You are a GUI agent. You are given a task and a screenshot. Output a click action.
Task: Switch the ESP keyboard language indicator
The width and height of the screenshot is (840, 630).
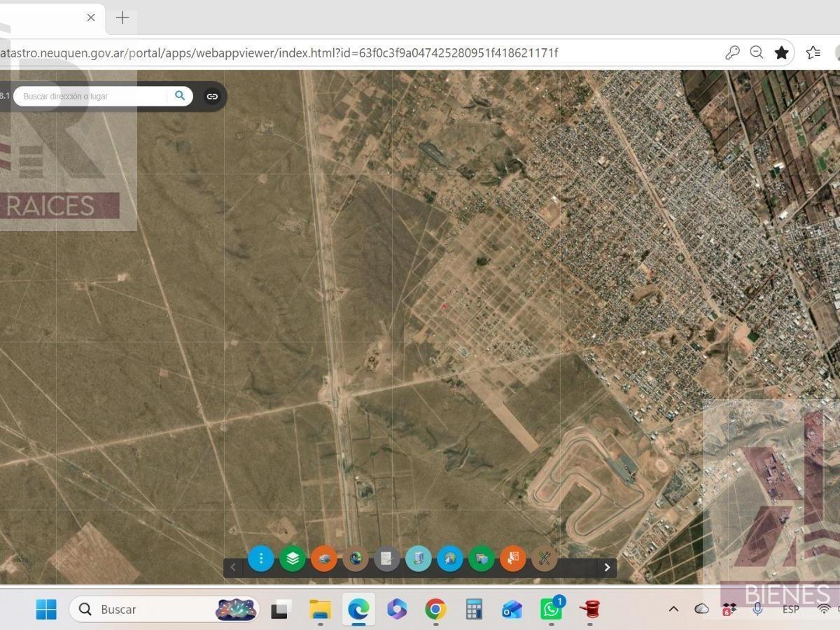790,609
